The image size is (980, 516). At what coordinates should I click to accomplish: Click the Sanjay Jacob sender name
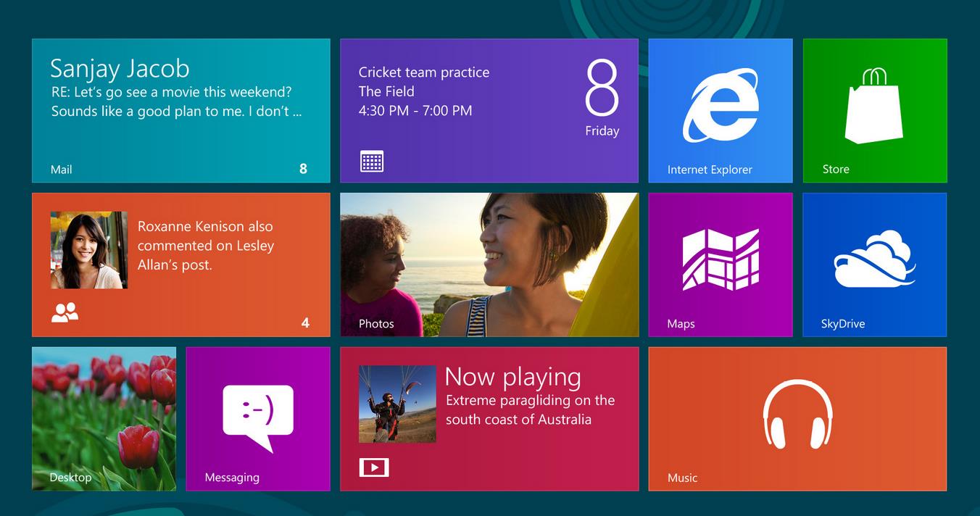(x=120, y=68)
